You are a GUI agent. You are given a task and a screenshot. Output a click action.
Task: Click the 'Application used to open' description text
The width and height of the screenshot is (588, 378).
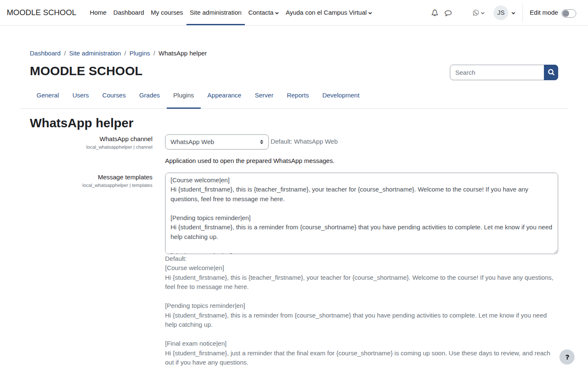[250, 161]
